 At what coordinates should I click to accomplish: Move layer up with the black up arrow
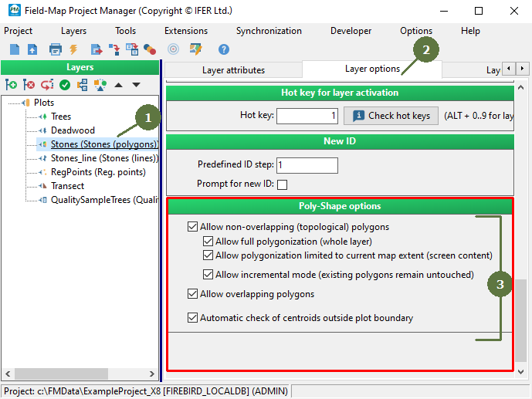coord(119,85)
